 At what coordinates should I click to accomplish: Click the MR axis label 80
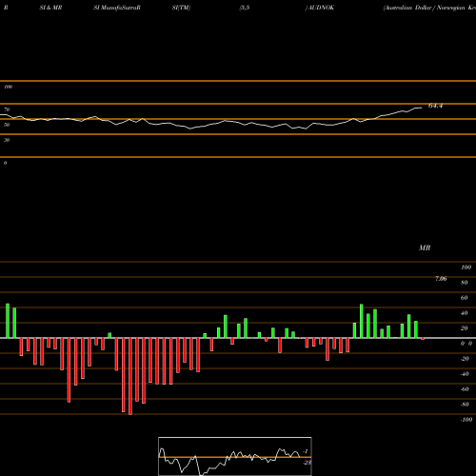click(x=465, y=283)
